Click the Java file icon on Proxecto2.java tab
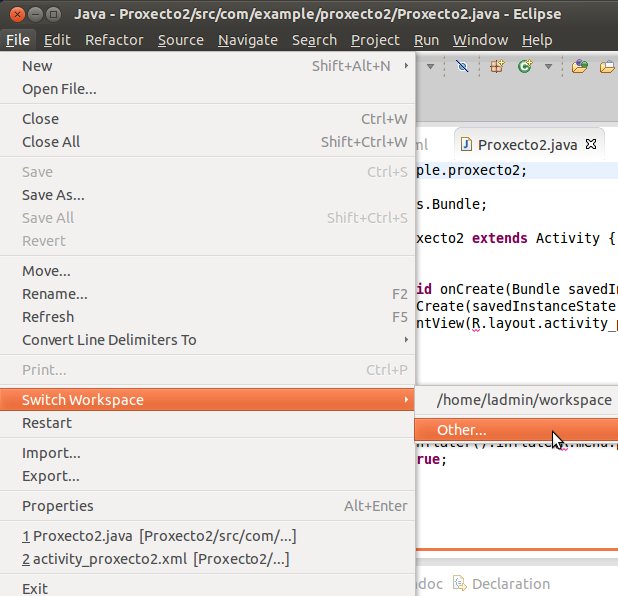 pos(466,145)
